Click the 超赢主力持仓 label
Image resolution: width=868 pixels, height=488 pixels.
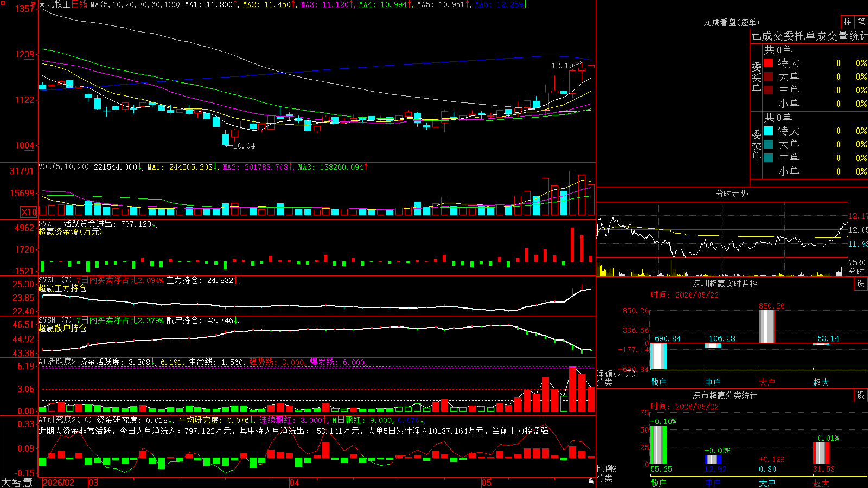(62, 288)
